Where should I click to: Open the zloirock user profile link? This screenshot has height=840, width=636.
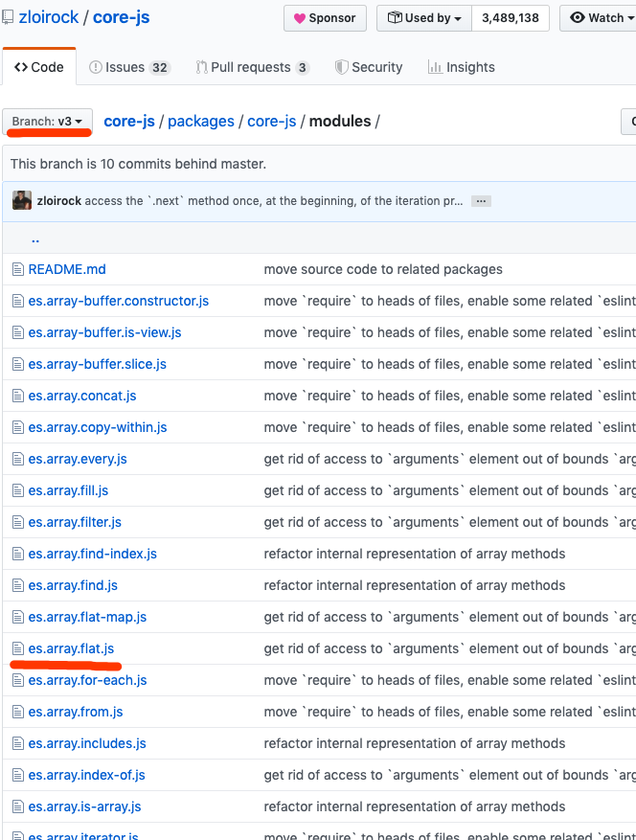tap(49, 17)
